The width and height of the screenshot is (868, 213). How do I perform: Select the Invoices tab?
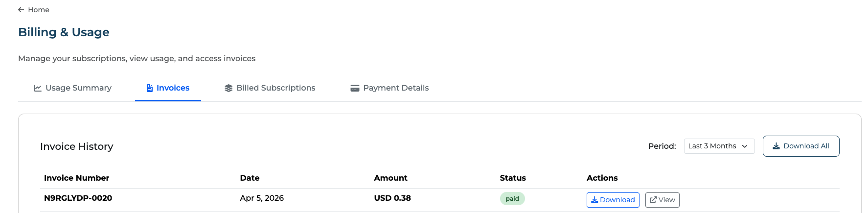(173, 88)
